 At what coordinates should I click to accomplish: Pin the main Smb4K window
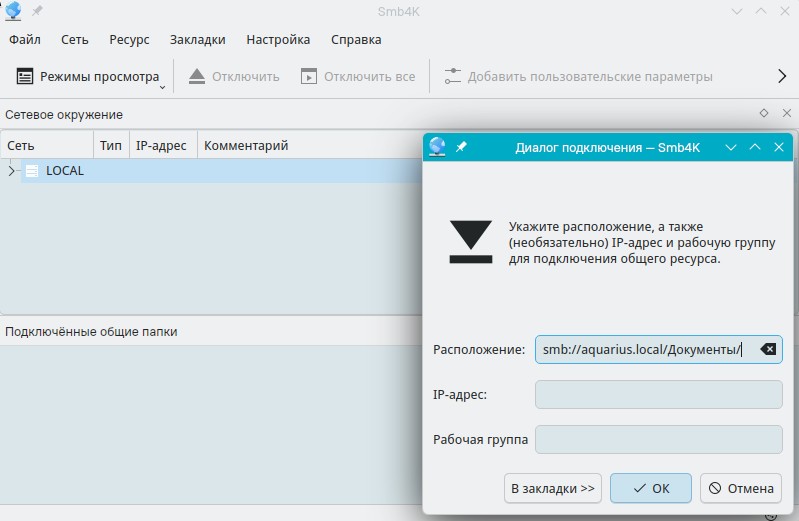click(37, 11)
